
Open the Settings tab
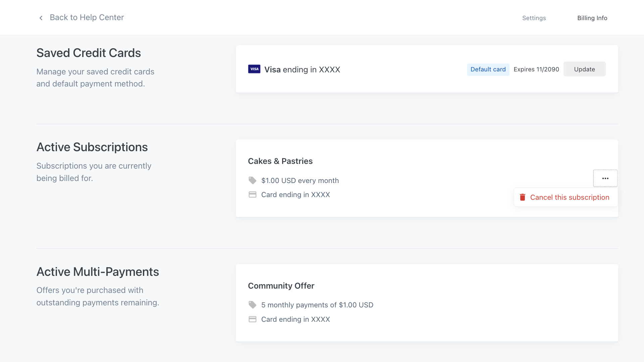point(534,18)
